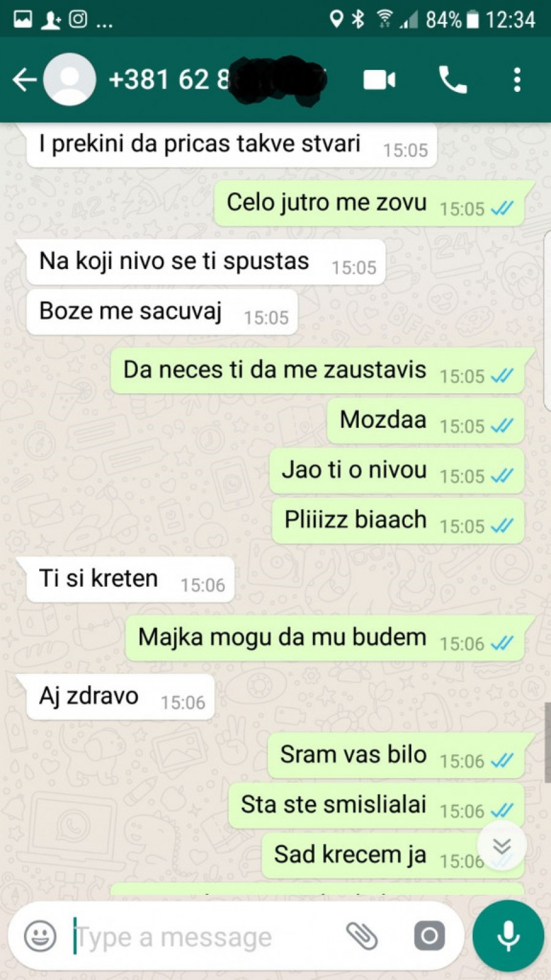
Task: Open the camera from the message bar
Action: [x=430, y=936]
